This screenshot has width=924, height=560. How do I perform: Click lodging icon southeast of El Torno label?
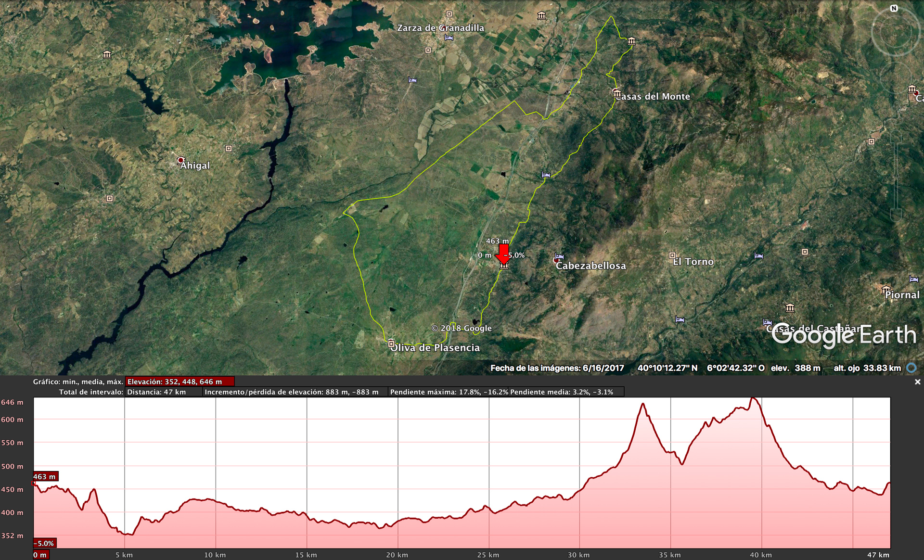(x=680, y=319)
